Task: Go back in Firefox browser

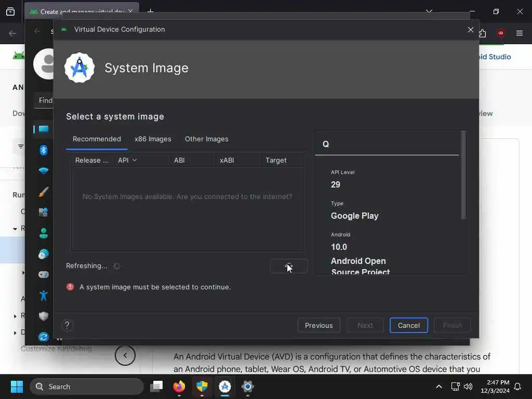Action: pyautogui.click(x=12, y=33)
